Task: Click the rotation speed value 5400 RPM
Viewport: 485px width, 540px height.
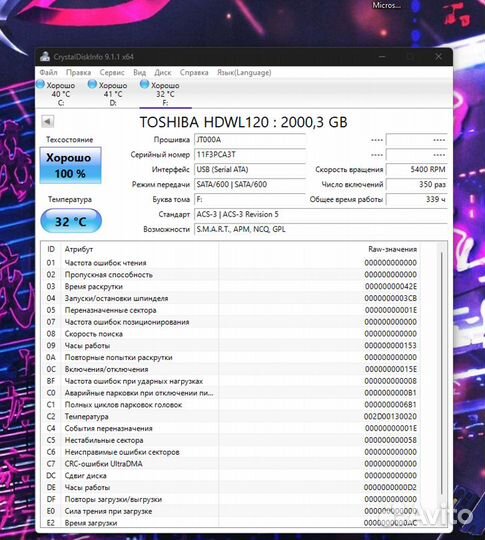Action: tap(417, 169)
